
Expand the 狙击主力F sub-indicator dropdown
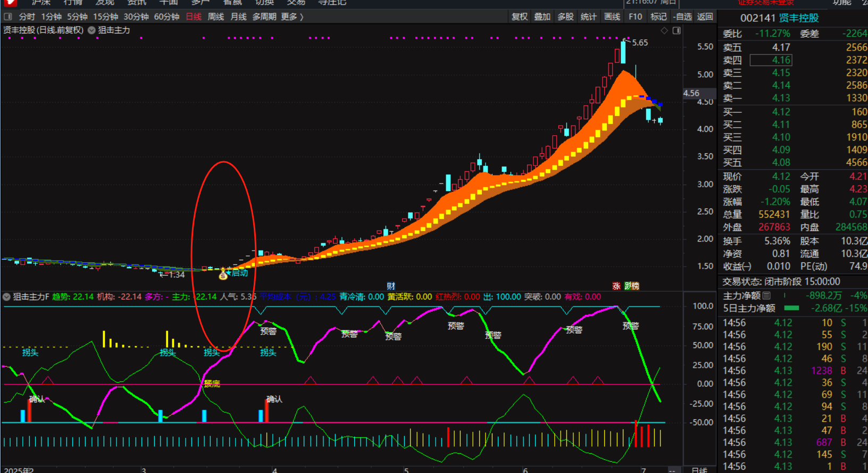tap(7, 297)
